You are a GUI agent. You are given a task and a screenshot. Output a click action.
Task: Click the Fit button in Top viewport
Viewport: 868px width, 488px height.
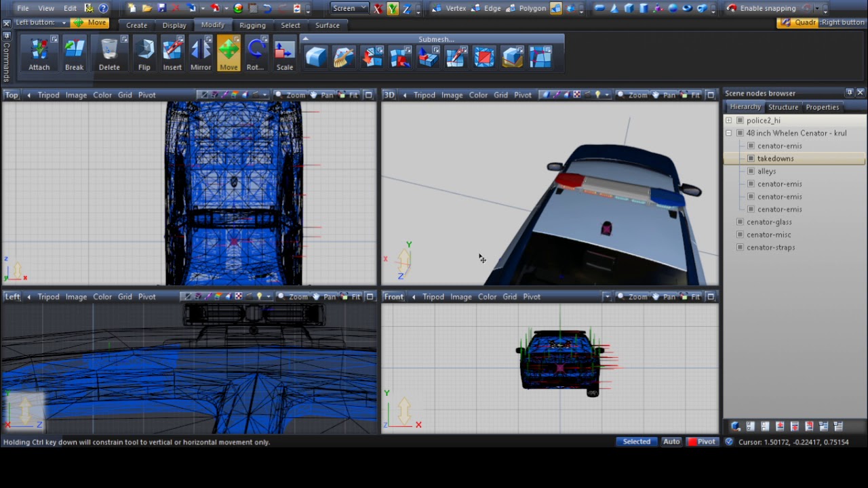pos(349,95)
